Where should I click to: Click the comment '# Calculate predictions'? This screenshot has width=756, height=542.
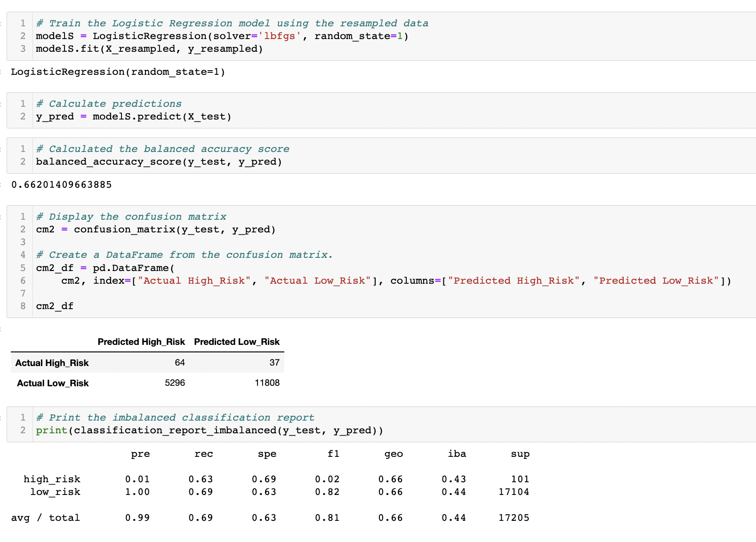[x=109, y=104]
